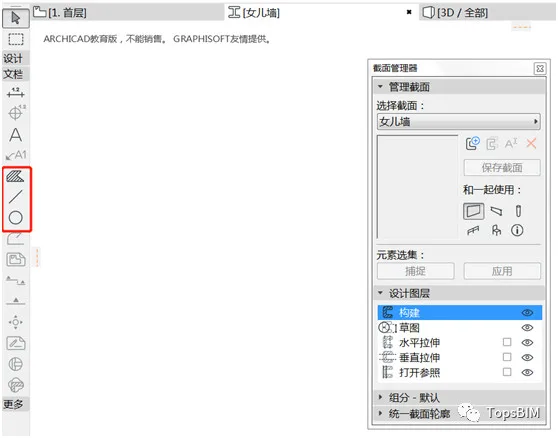The width and height of the screenshot is (558, 438).
Task: Toggle use with Railing icon
Action: point(473,231)
